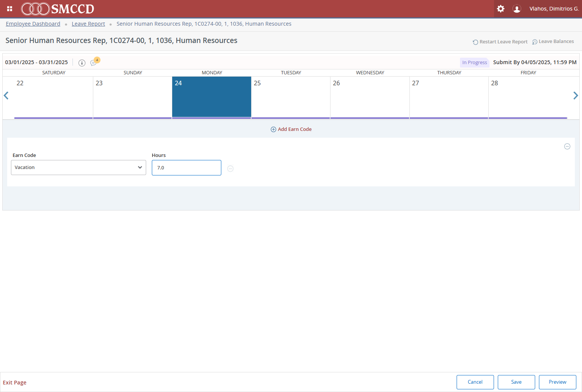Open Leave Balances
The height and width of the screenshot is (392, 582).
pos(553,42)
